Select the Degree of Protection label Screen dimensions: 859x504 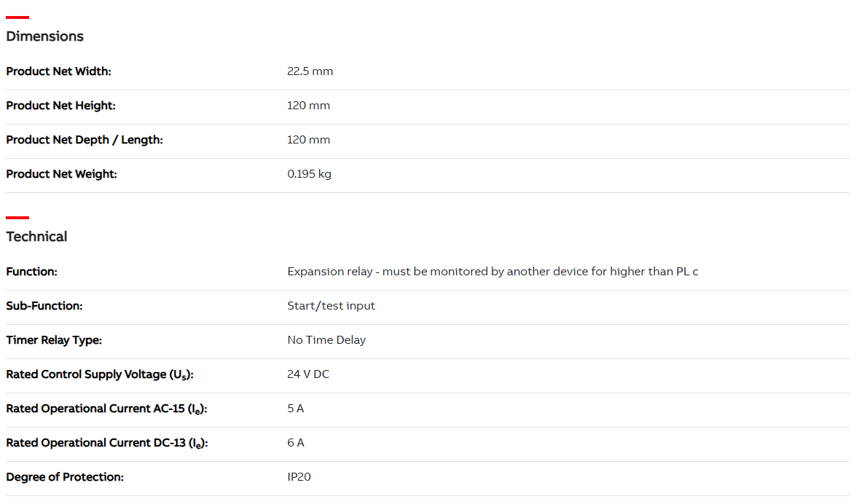click(x=65, y=477)
